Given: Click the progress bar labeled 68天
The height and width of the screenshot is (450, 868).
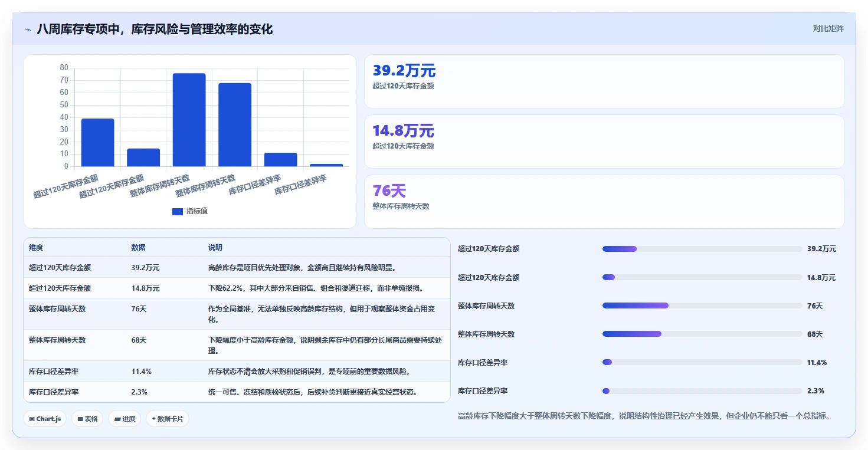Looking at the screenshot, I should click(x=702, y=334).
